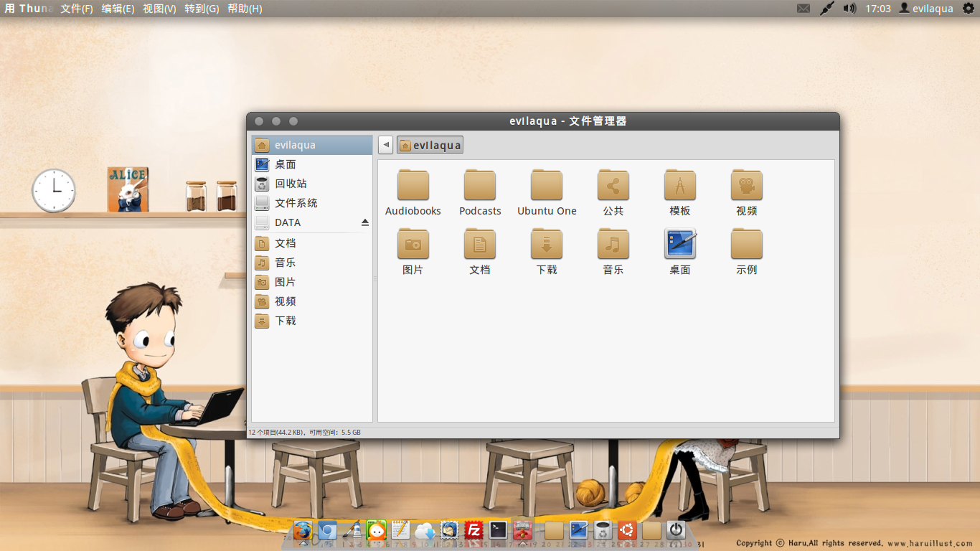Open the Podcasts folder
Image resolution: width=980 pixels, height=551 pixels.
click(x=480, y=192)
